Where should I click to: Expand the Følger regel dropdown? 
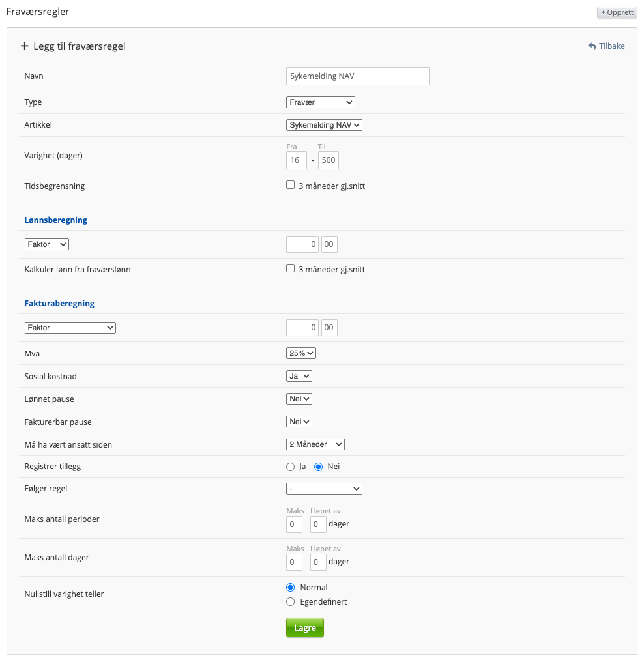pos(324,489)
